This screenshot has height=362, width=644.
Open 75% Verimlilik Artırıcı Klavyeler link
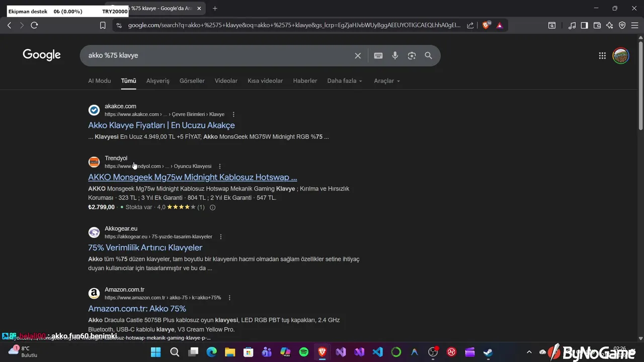[x=145, y=247]
